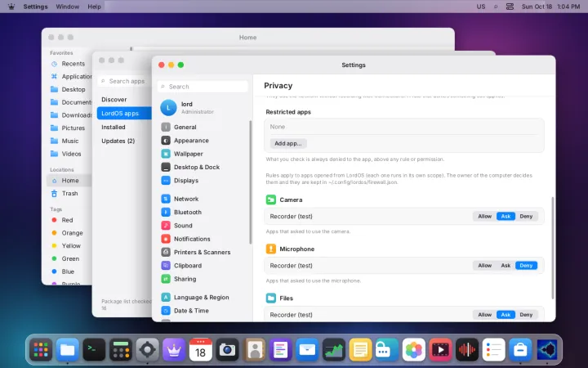Screen dimensions: 588x368
Task: Open the Settings menu in menu bar
Action: [x=35, y=7]
